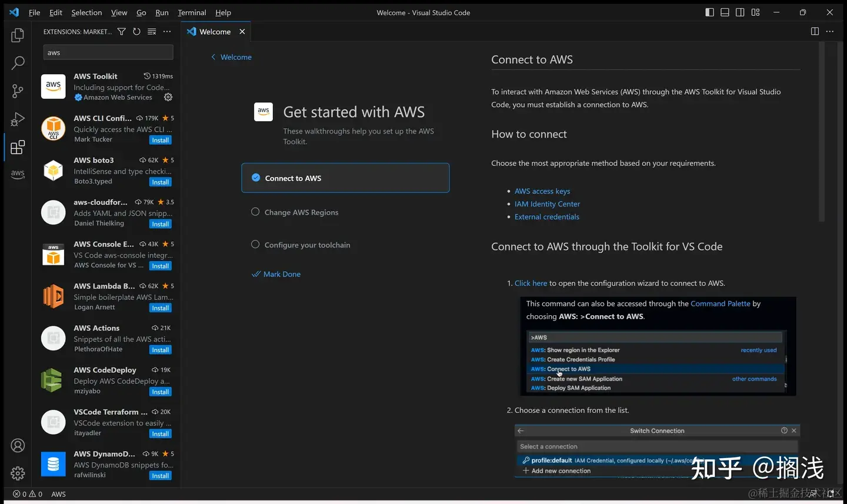Open the extensions view More Actions menu
This screenshot has width=847, height=504.
[167, 32]
